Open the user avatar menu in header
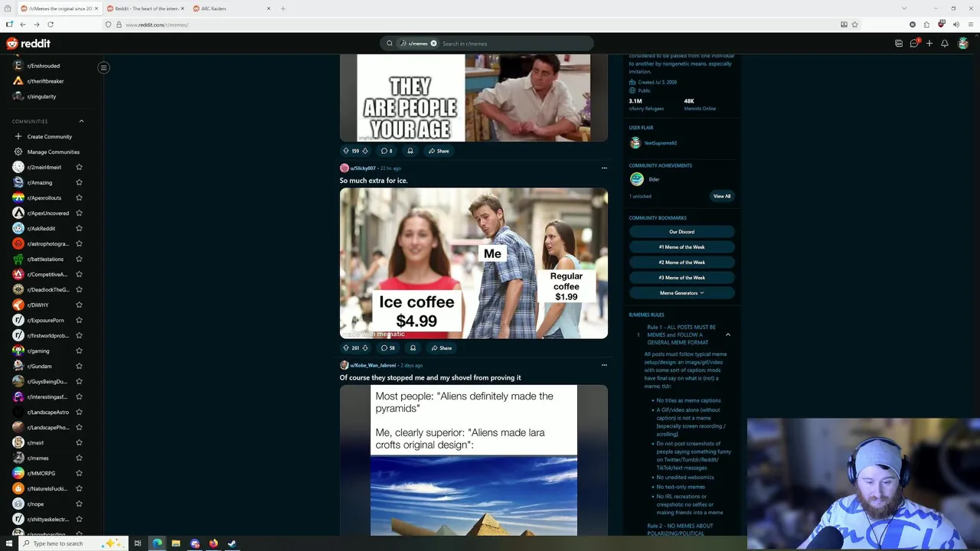Screen dimensions: 980x551 point(963,44)
